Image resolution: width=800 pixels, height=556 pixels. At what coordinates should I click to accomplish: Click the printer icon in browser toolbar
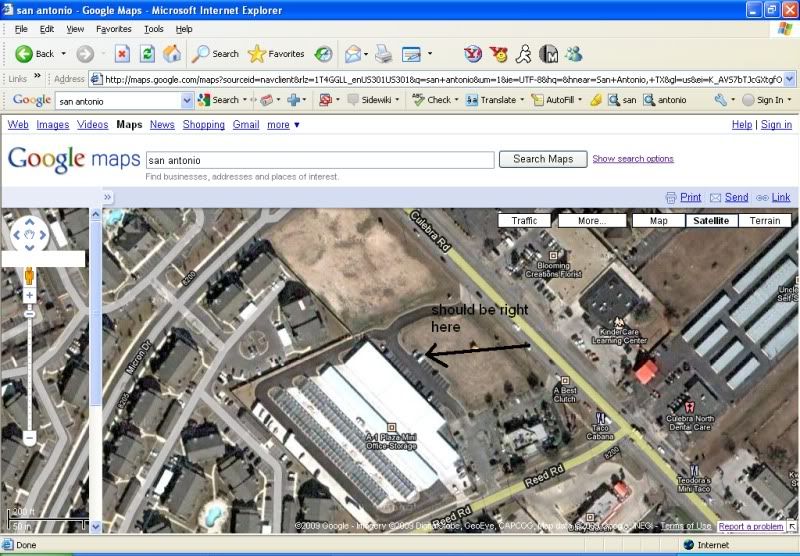coord(384,54)
